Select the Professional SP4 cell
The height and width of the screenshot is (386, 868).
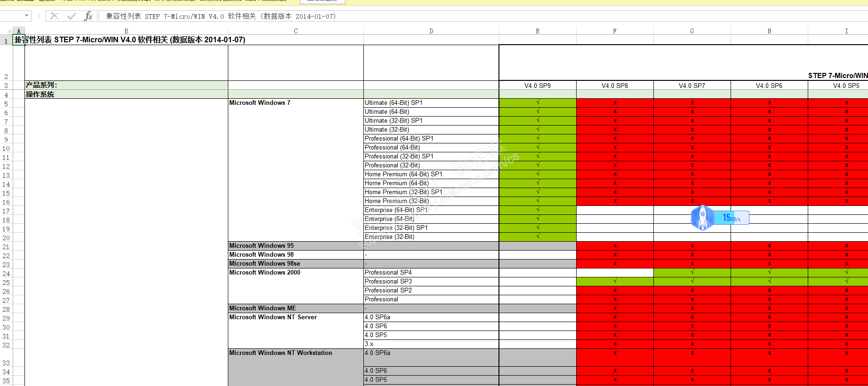[x=431, y=273]
